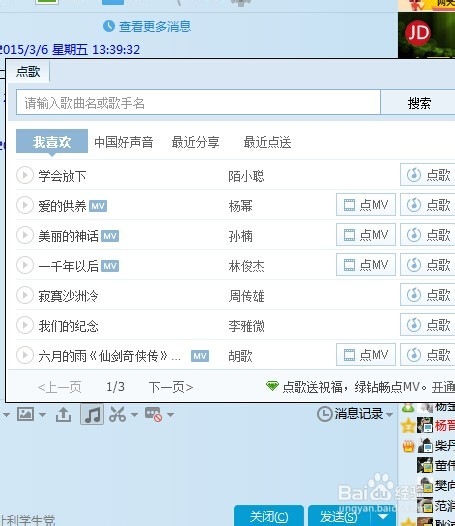Click the 发送(S) button

tap(339, 517)
